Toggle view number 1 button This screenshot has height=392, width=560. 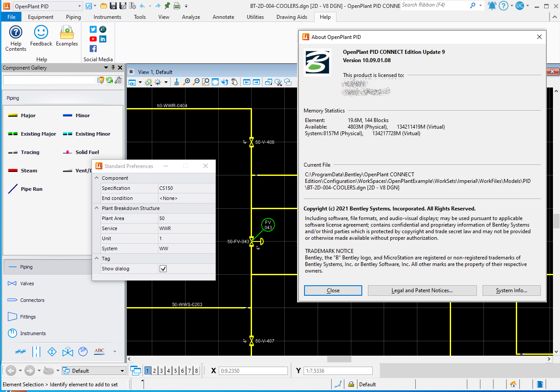[148, 371]
